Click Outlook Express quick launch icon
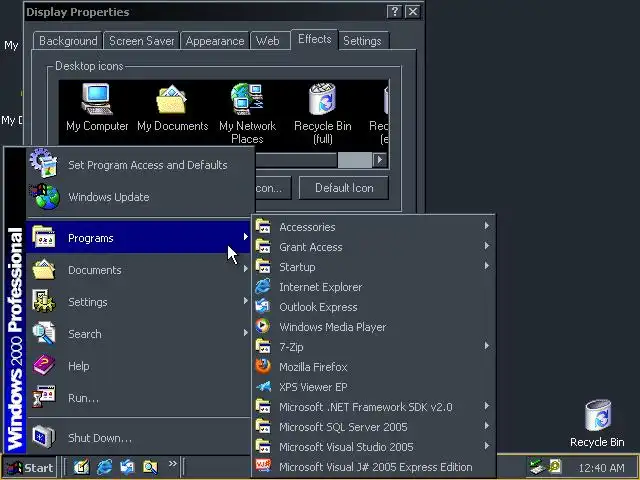The height and width of the screenshot is (480, 640). click(127, 467)
